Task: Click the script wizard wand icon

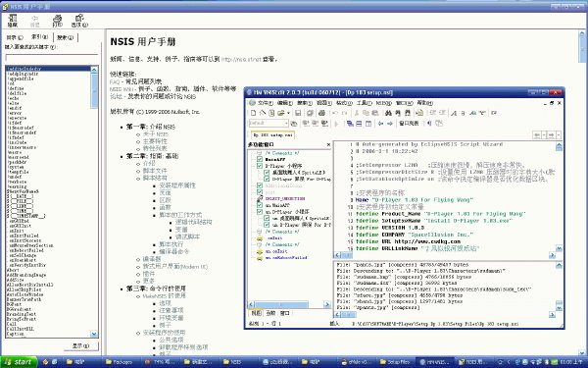Action: 263,112
